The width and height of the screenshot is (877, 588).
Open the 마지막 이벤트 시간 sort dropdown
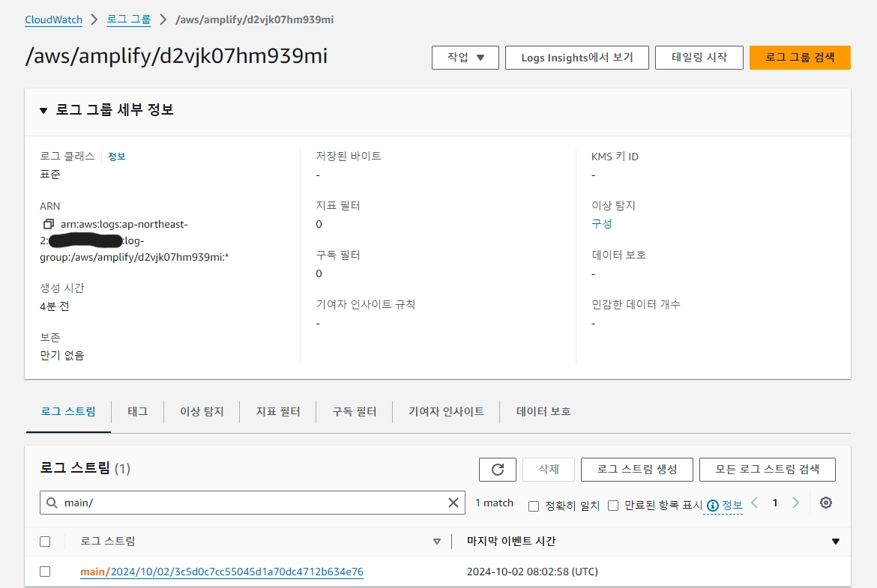point(837,542)
